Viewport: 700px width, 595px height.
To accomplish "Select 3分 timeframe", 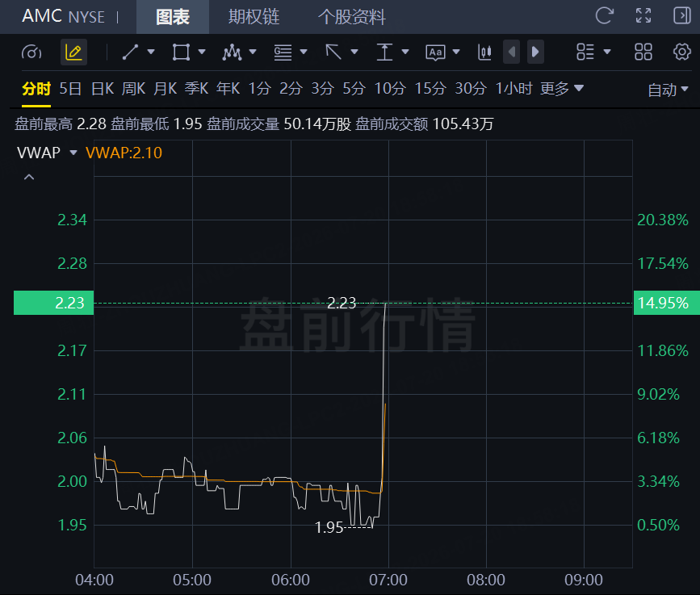I will [323, 88].
